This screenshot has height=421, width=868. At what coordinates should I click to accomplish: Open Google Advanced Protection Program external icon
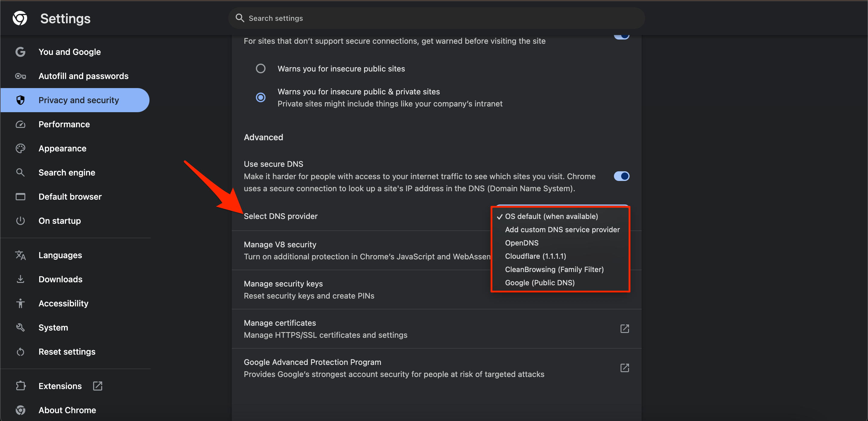click(624, 368)
